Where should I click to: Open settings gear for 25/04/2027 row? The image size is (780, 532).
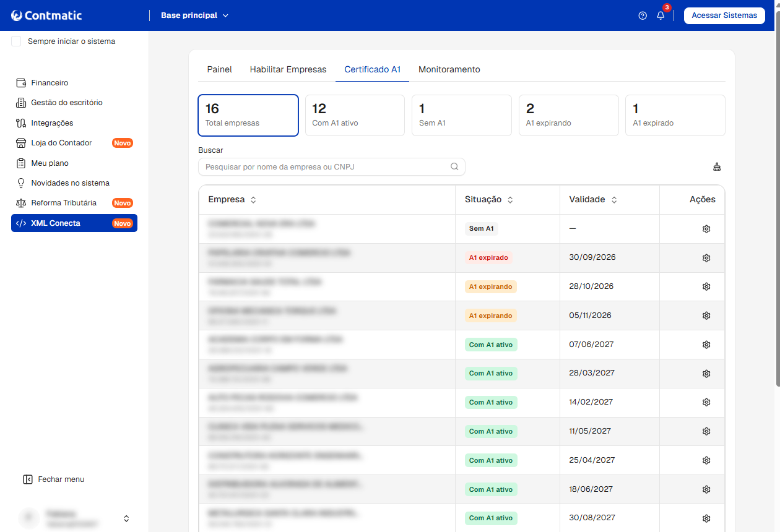tap(706, 460)
